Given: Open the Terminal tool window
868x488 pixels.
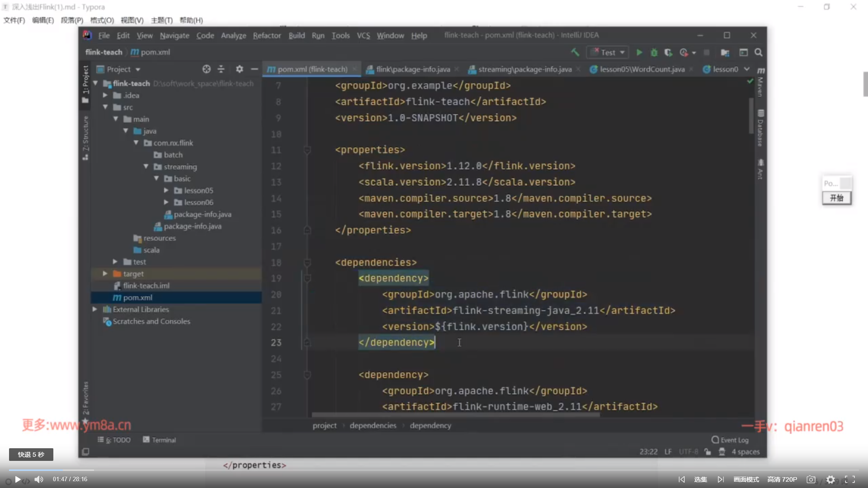Looking at the screenshot, I should click(160, 440).
